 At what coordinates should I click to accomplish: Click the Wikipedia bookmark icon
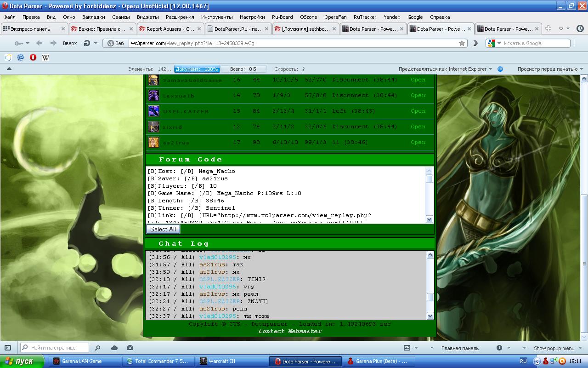coord(45,57)
